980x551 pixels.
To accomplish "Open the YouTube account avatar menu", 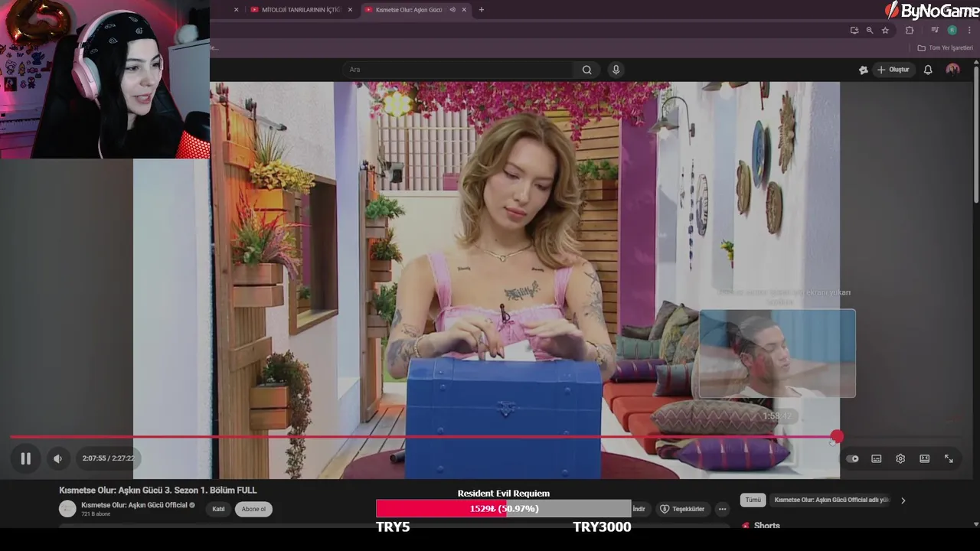I will click(x=952, y=70).
